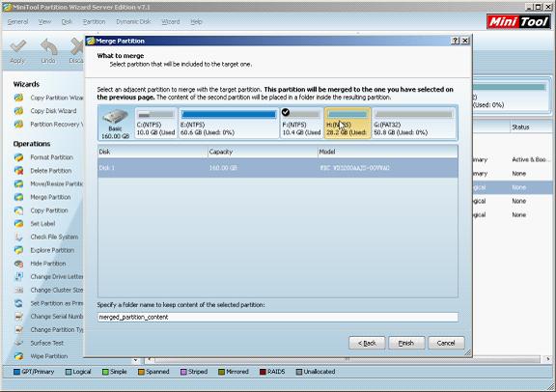Select the E:(NTFS) 60.6 GB partition
Viewport: 556px width, 392px height.
[229, 123]
